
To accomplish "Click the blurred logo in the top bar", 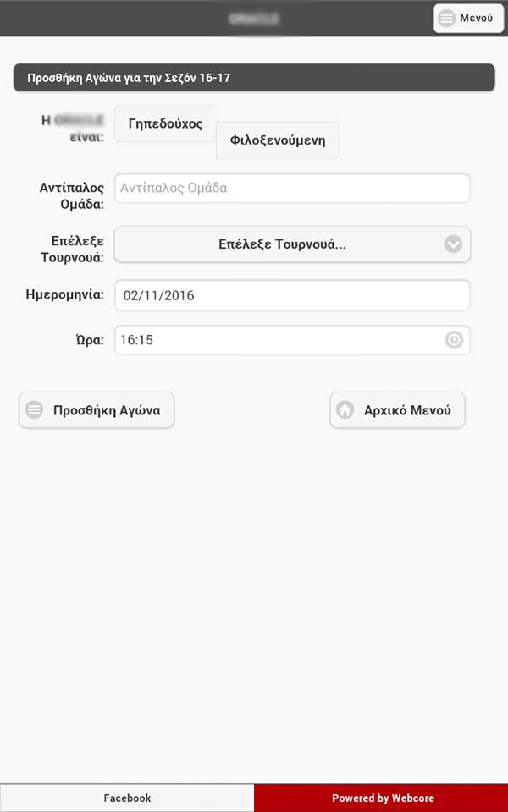I will [254, 18].
